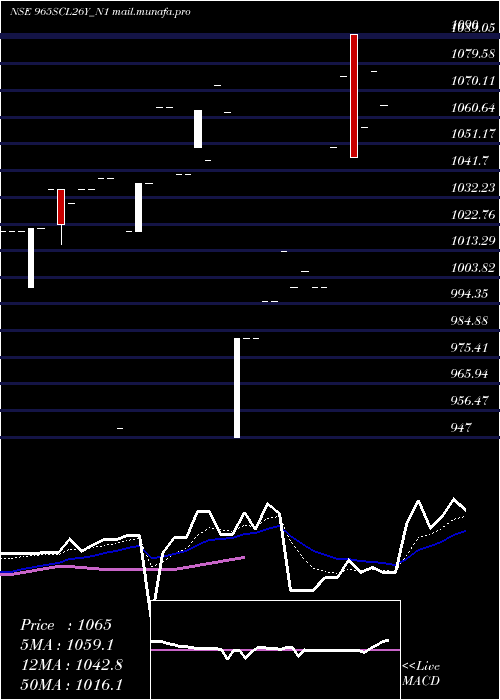
Task: Click the 1079.58 price axis label
Action: (473, 54)
